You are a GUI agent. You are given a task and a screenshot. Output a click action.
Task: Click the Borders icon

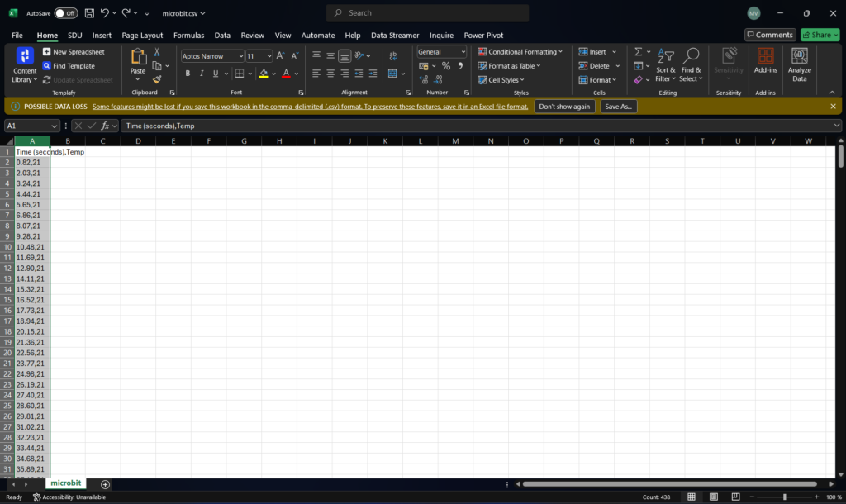click(240, 74)
